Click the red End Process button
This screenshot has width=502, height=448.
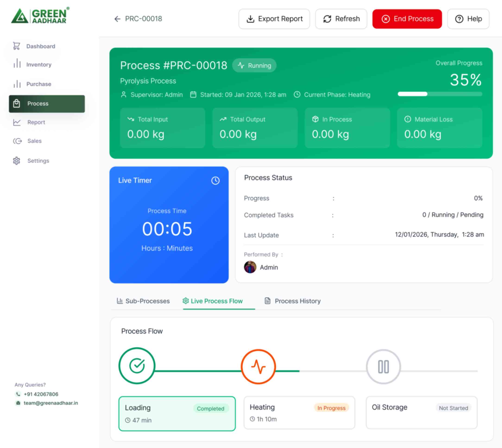coord(407,19)
